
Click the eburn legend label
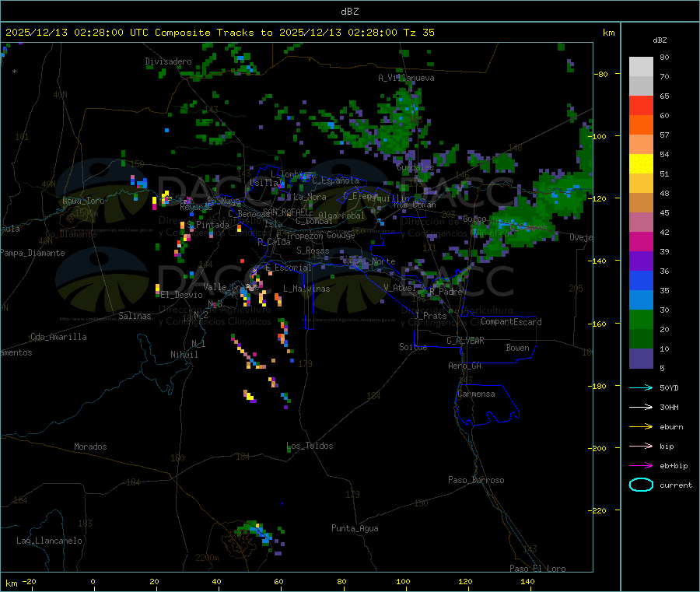point(671,427)
